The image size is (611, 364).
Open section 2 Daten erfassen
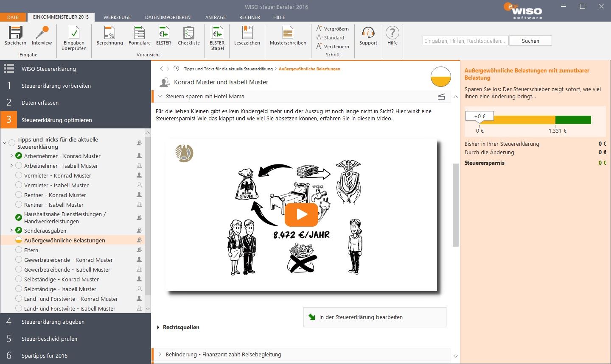(76, 103)
